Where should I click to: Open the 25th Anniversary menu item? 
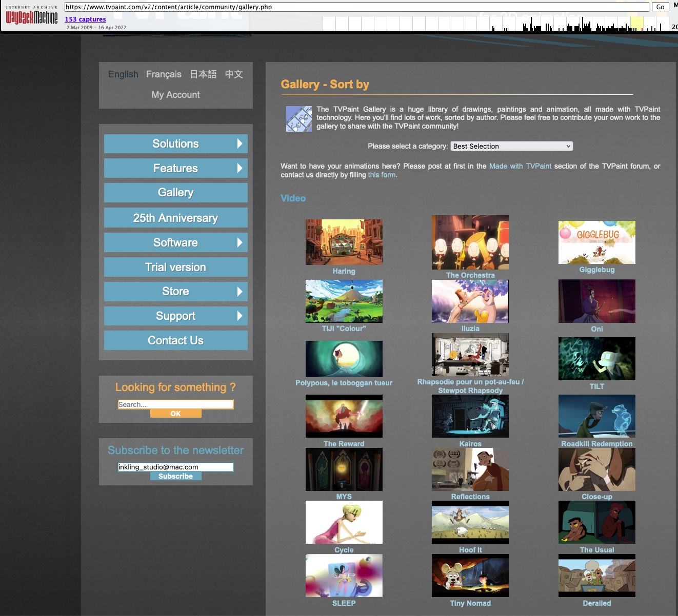click(x=176, y=218)
